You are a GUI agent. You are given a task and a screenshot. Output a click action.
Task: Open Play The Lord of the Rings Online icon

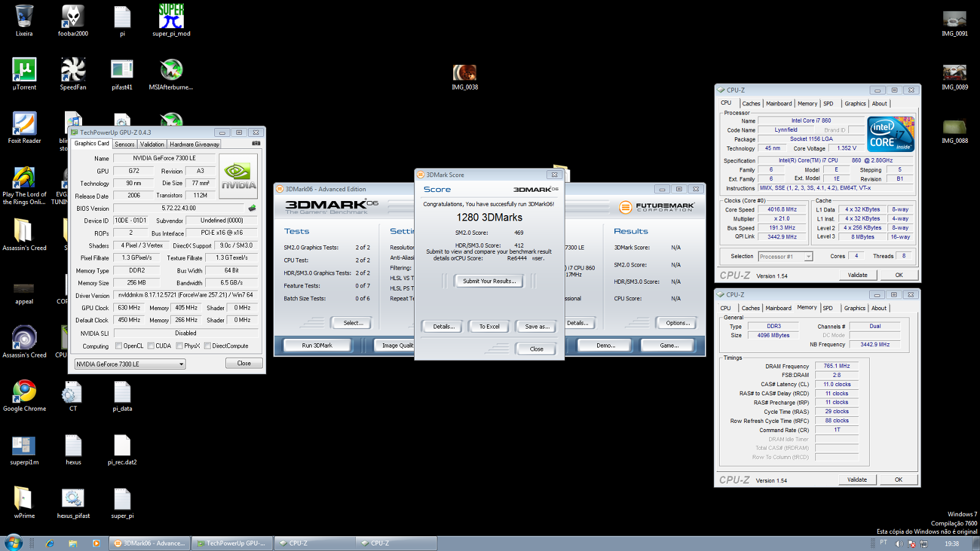point(24,185)
